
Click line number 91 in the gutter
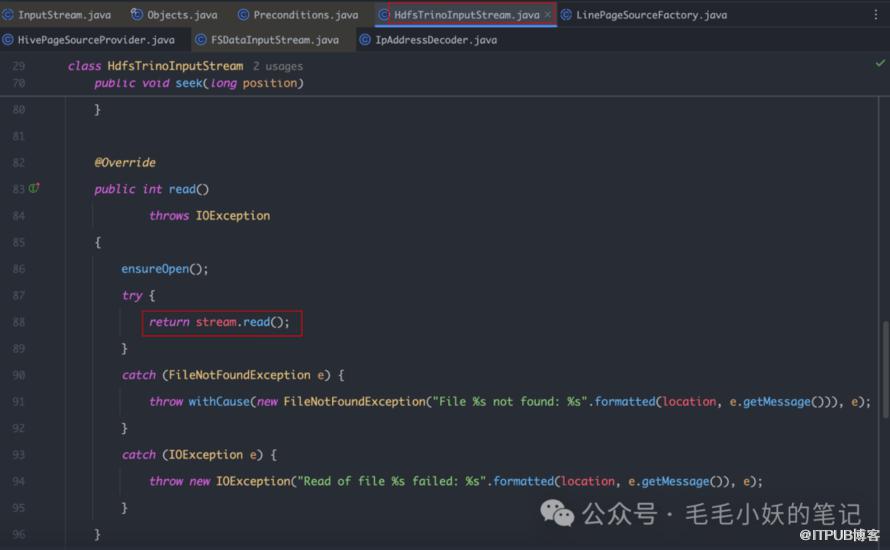point(18,401)
